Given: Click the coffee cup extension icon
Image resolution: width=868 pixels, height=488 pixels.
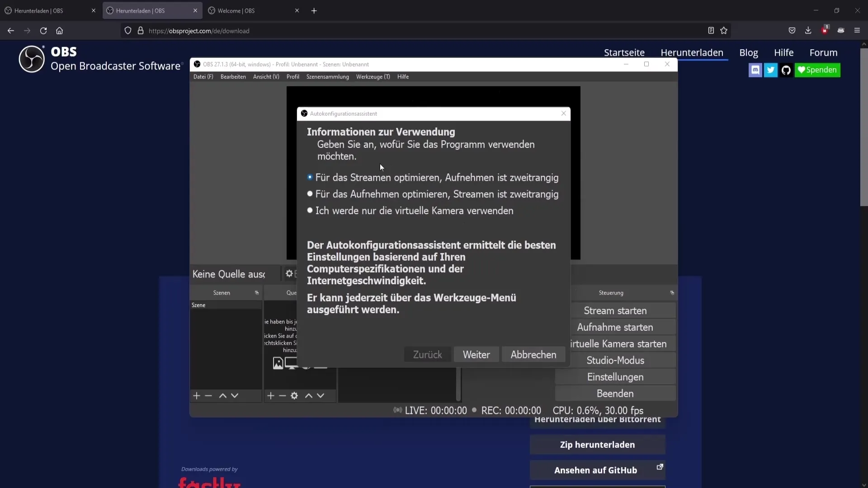Looking at the screenshot, I should click(841, 31).
